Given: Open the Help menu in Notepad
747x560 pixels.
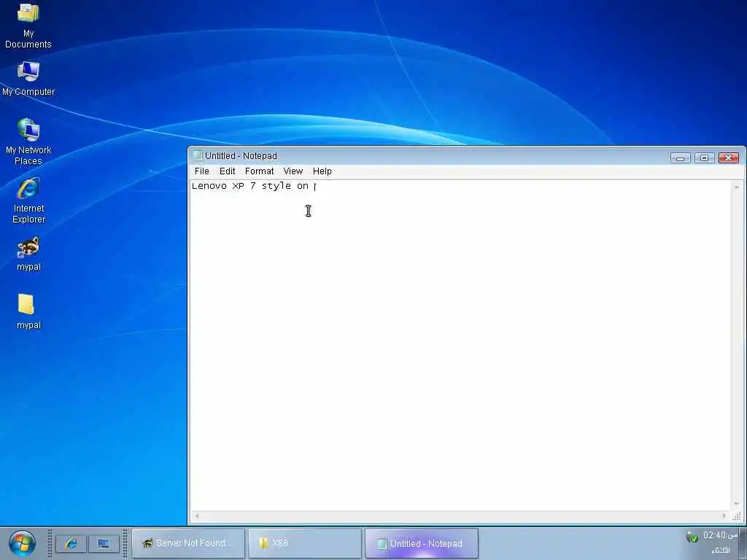Looking at the screenshot, I should 322,171.
